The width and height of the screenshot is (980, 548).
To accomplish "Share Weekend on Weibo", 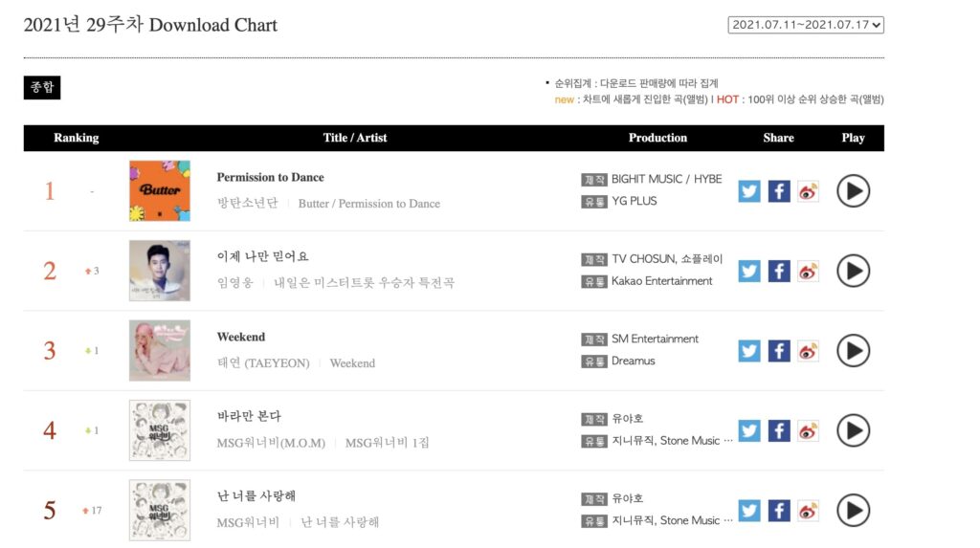I will point(808,351).
